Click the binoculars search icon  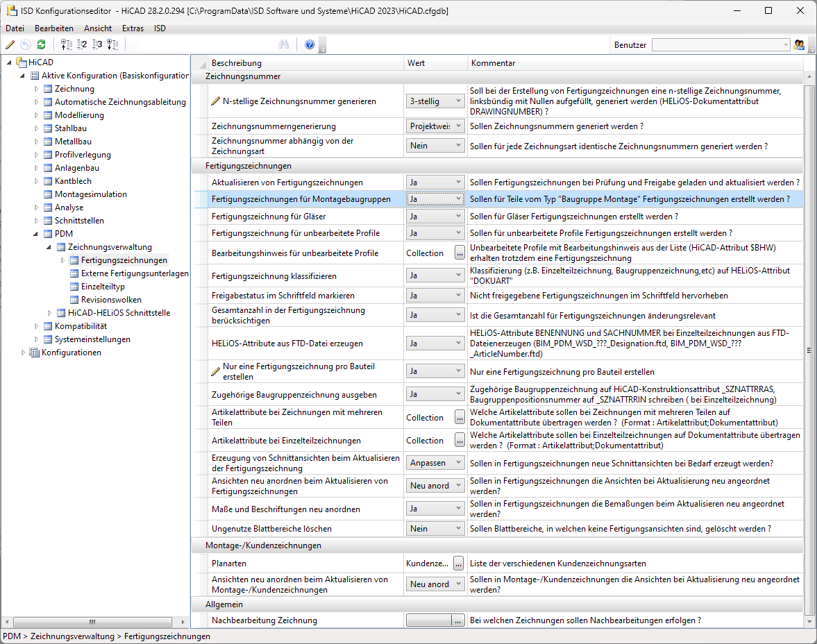click(x=283, y=45)
